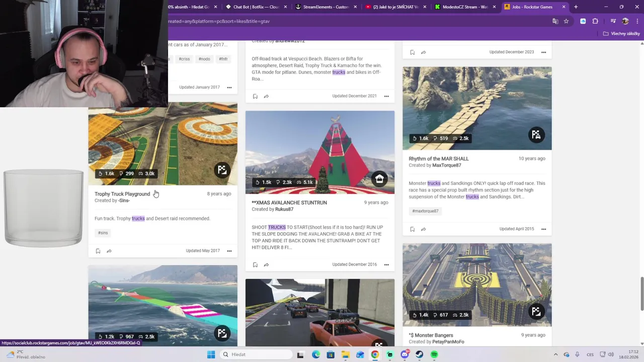Open creator profile MaxTorque87

(447, 165)
